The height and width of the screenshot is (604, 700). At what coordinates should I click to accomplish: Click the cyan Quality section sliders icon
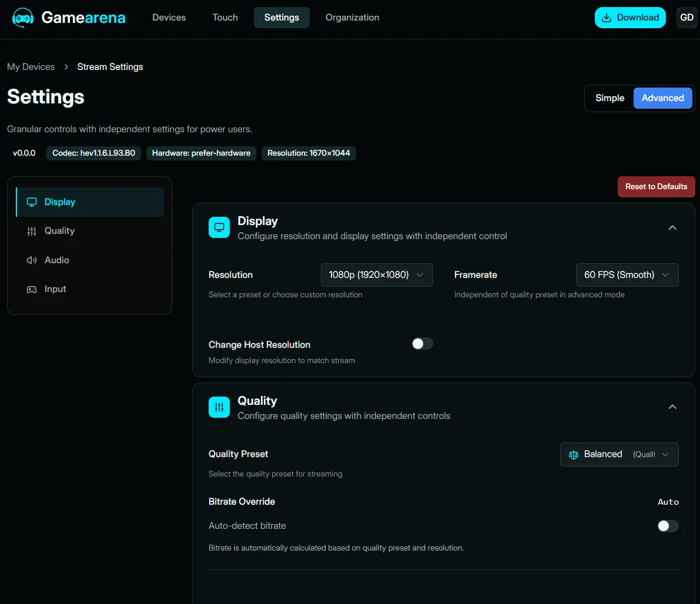coord(219,407)
